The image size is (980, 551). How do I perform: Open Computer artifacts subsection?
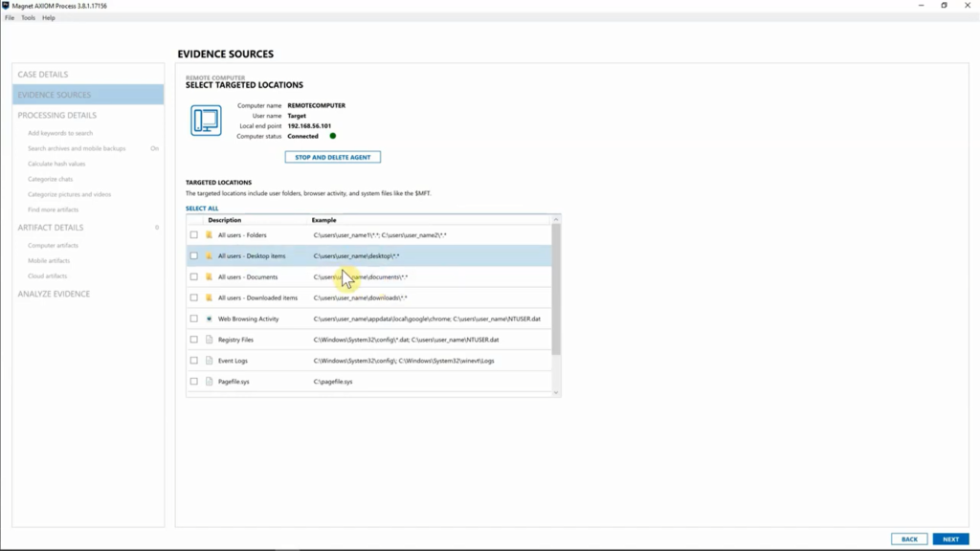click(54, 246)
